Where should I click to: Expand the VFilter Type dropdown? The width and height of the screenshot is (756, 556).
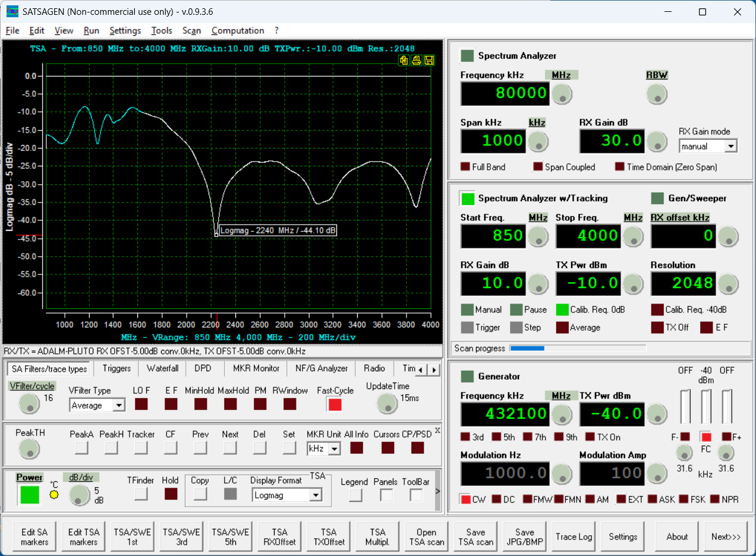119,406
